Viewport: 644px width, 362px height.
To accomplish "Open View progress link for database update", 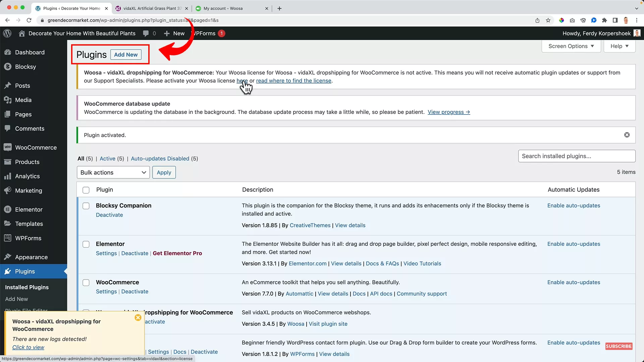I will [x=449, y=112].
